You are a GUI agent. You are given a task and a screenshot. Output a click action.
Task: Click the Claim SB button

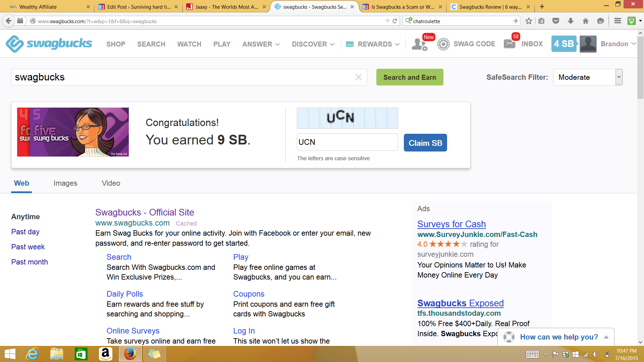[x=425, y=142]
